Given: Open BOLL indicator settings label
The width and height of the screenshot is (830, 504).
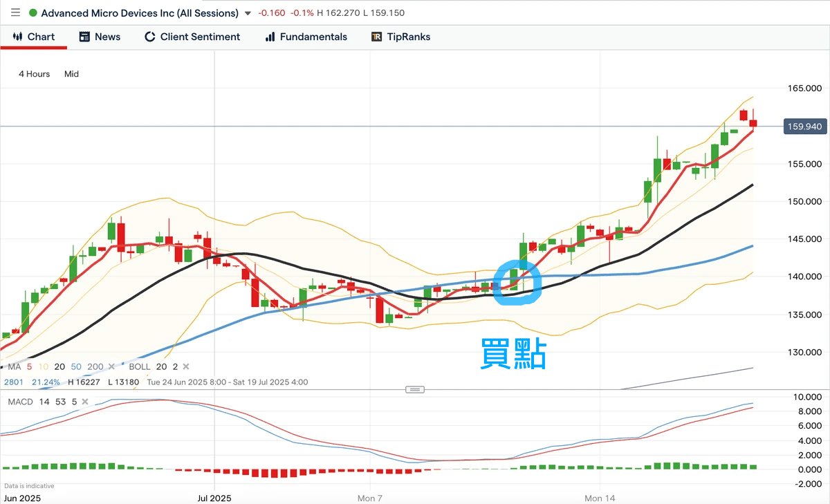Looking at the screenshot, I should (x=140, y=366).
